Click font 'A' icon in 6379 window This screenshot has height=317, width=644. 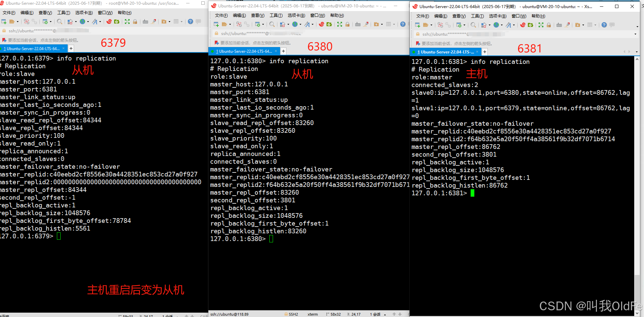[95, 22]
